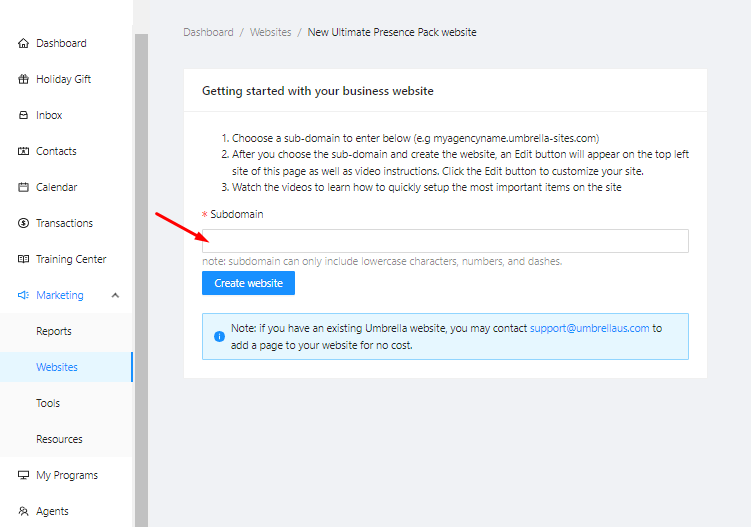Go to Dashboard breadcrumb link

point(208,32)
